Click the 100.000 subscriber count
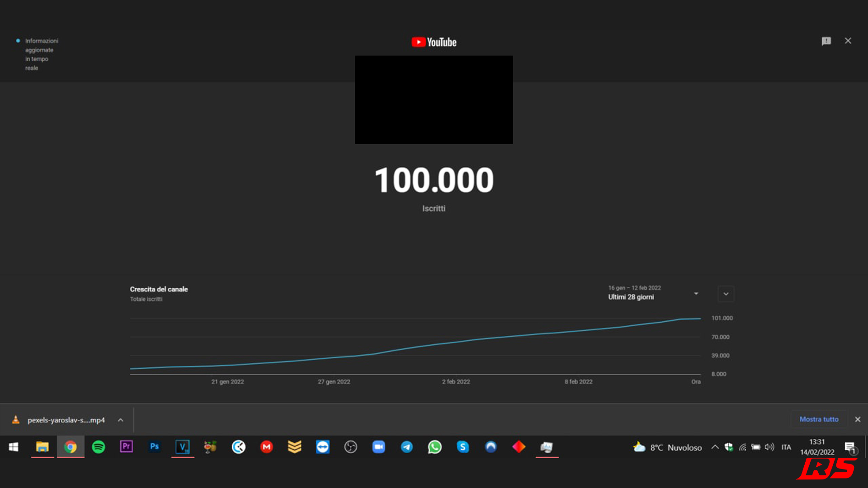 [434, 180]
